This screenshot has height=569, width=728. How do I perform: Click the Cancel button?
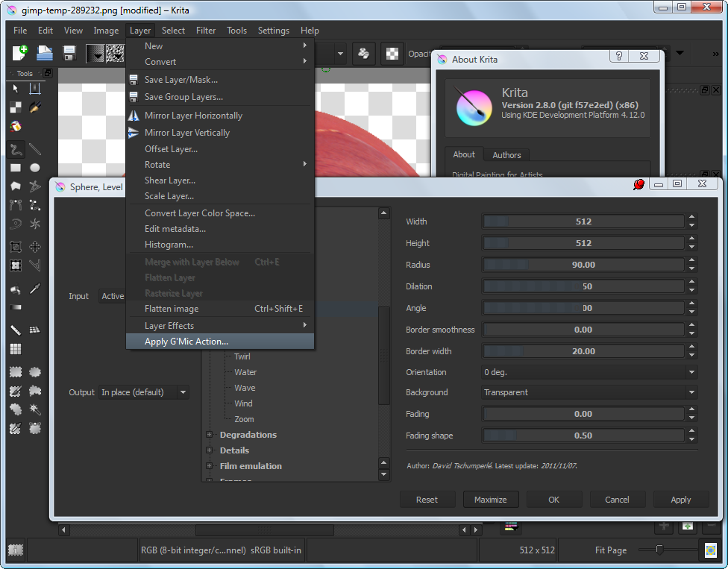click(x=617, y=500)
